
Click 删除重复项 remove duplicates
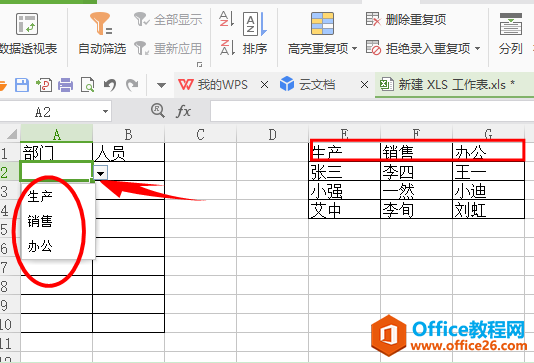[x=406, y=19]
